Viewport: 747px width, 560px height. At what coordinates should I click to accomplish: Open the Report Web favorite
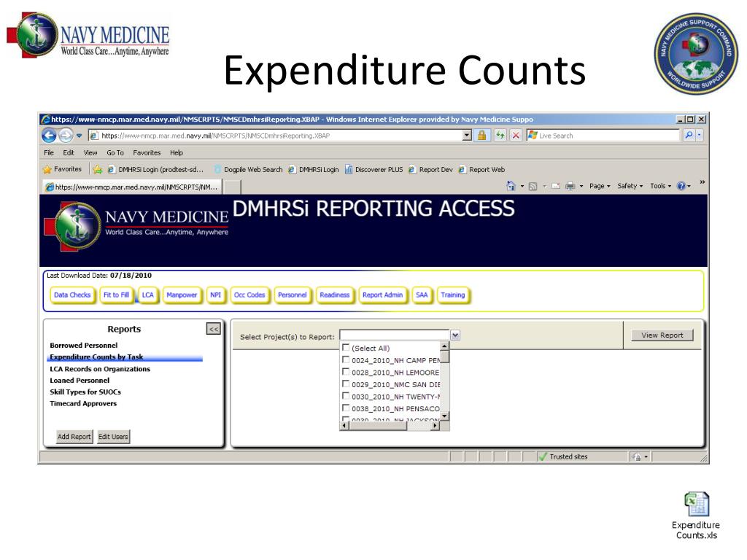point(481,169)
